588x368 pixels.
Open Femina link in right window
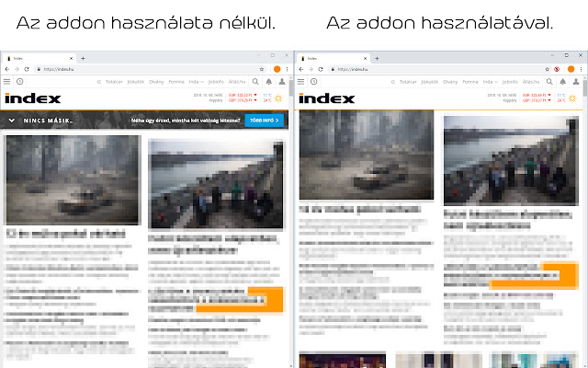(470, 82)
